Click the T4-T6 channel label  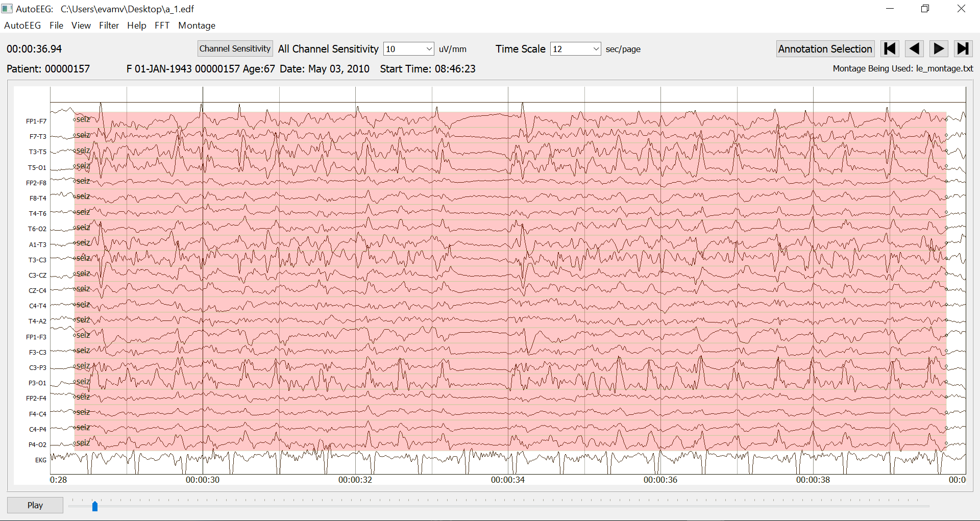pos(38,214)
